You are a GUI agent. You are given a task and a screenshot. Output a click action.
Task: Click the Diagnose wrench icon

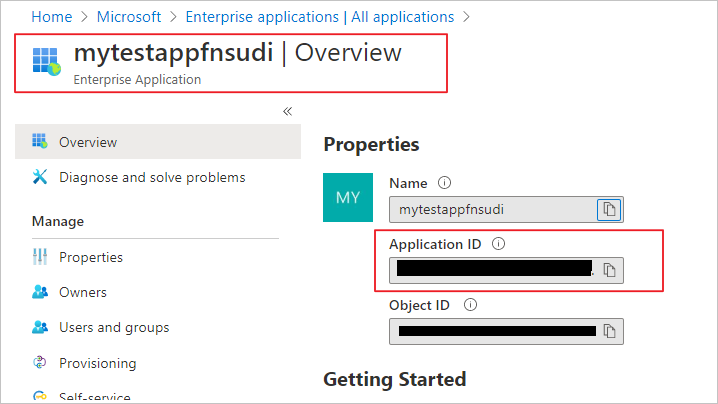pos(40,176)
